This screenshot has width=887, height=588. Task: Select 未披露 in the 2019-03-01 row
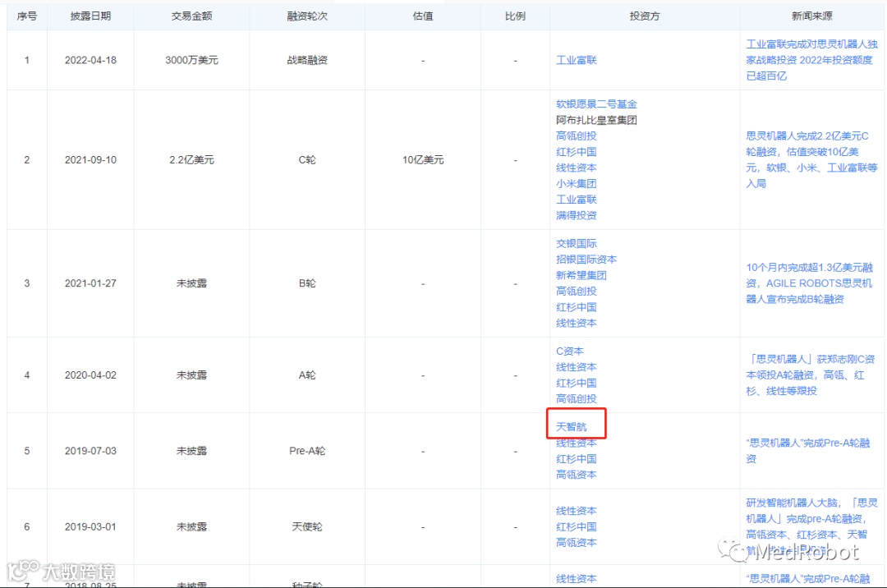[x=191, y=526]
